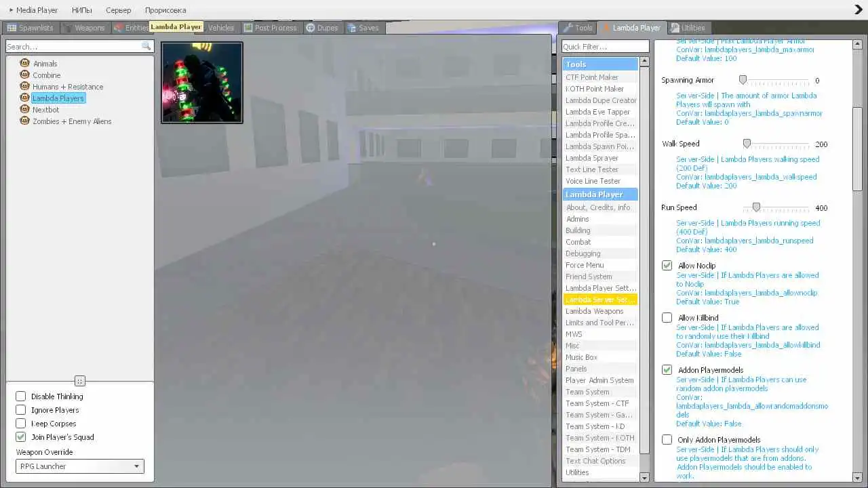This screenshot has height=488, width=868.
Task: Click the Entities tab icon
Action: click(119, 28)
